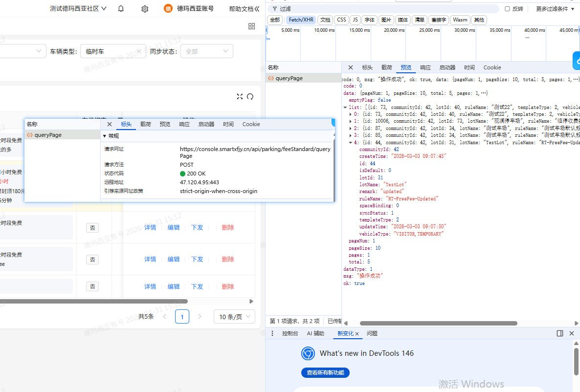Switch to the 控制台 drawer tab
This screenshot has width=580, height=392.
(290, 333)
